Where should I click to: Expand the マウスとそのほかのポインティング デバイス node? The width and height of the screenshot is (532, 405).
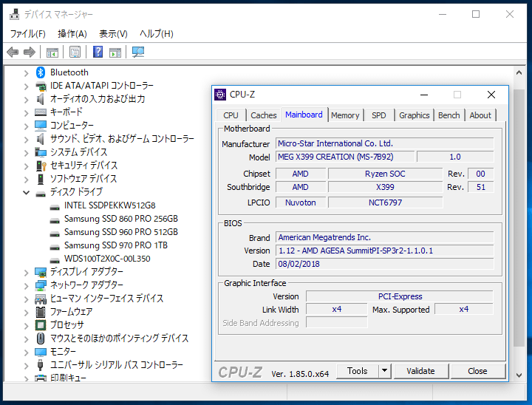pyautogui.click(x=26, y=339)
